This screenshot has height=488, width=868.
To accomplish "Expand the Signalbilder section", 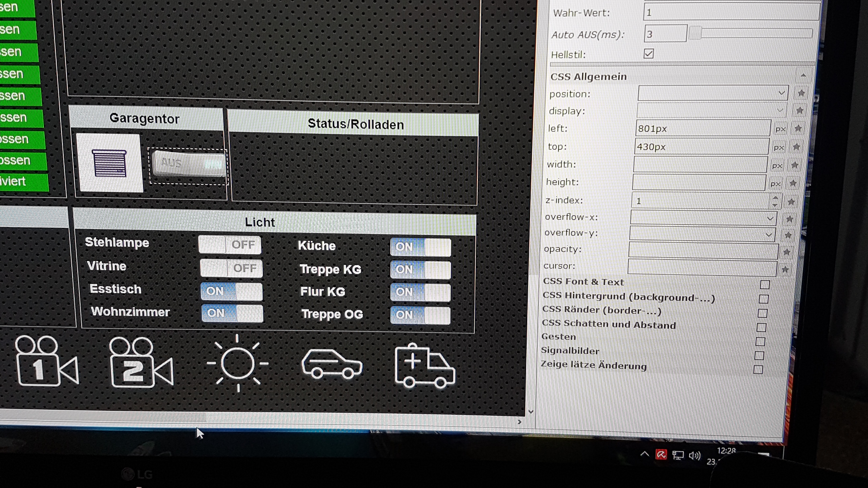I will click(759, 355).
